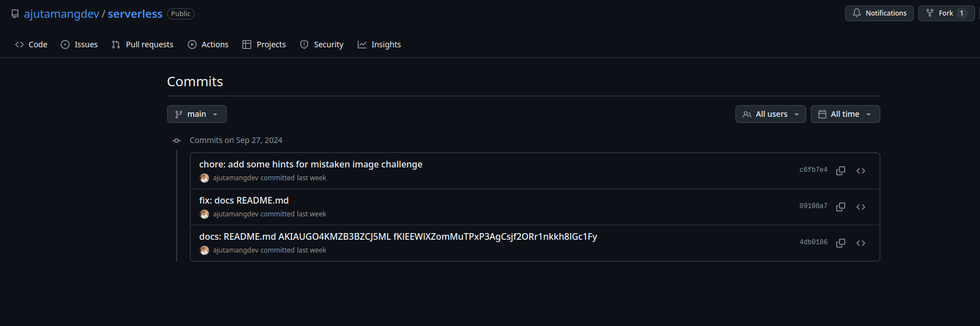The width and height of the screenshot is (980, 326).
Task: Open the All time date filter
Action: click(845, 114)
